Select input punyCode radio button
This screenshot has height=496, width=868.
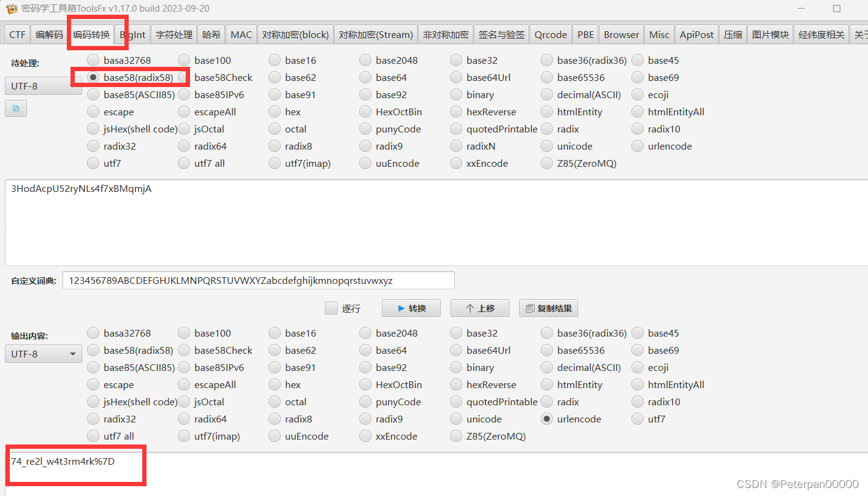365,129
